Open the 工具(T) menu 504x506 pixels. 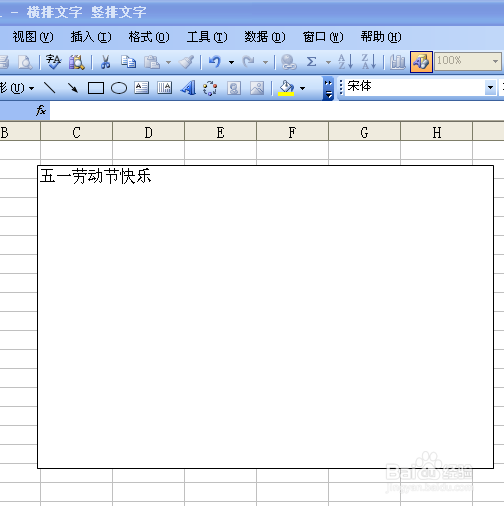[x=207, y=37]
